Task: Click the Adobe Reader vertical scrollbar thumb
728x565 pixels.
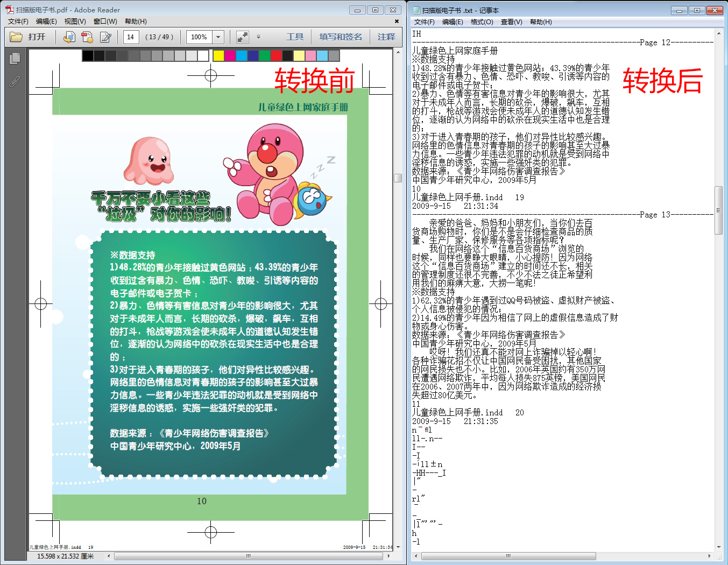Action: point(398,178)
